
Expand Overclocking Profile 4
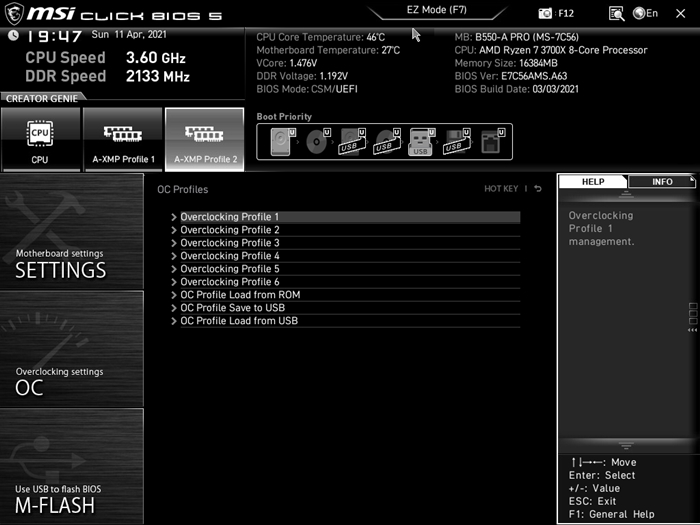pos(229,256)
